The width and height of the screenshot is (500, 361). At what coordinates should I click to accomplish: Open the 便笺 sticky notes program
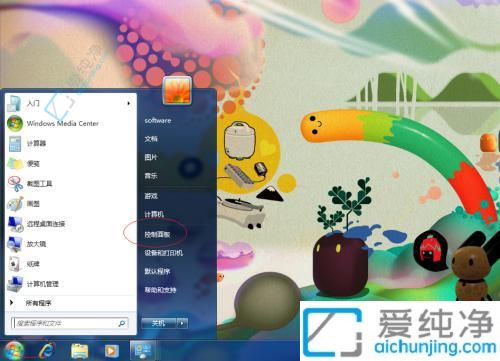tap(70, 164)
